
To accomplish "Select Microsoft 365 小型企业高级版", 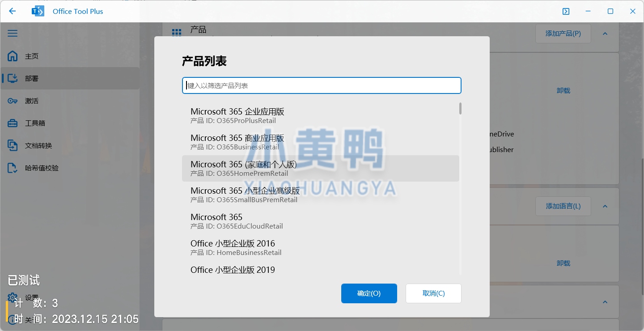I will click(320, 195).
